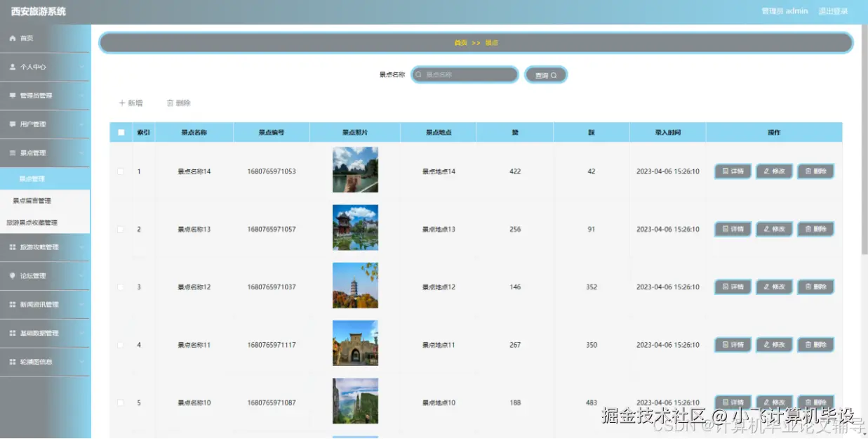Click the 西安旅游系统 title
Image resolution: width=868 pixels, height=439 pixels.
[x=39, y=11]
